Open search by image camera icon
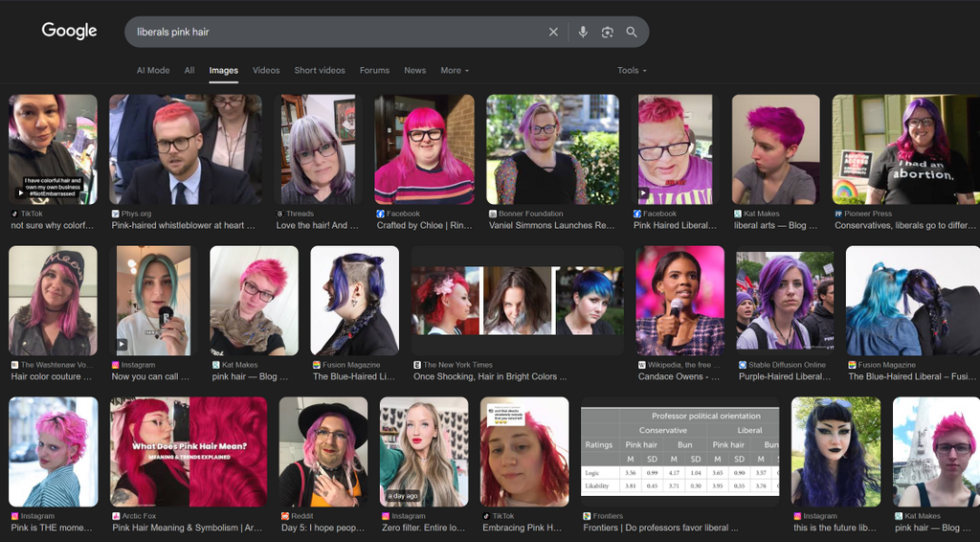 click(x=607, y=32)
